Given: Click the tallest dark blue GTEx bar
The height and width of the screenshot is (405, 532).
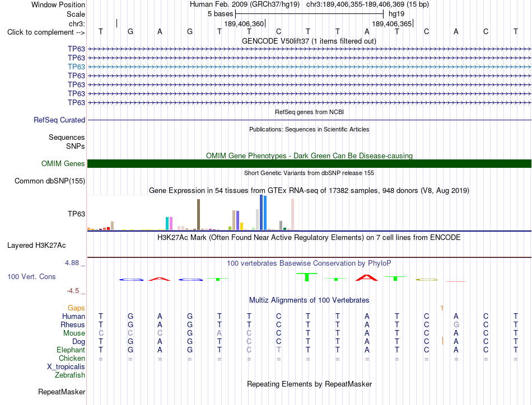Looking at the screenshot, I should pos(262,213).
